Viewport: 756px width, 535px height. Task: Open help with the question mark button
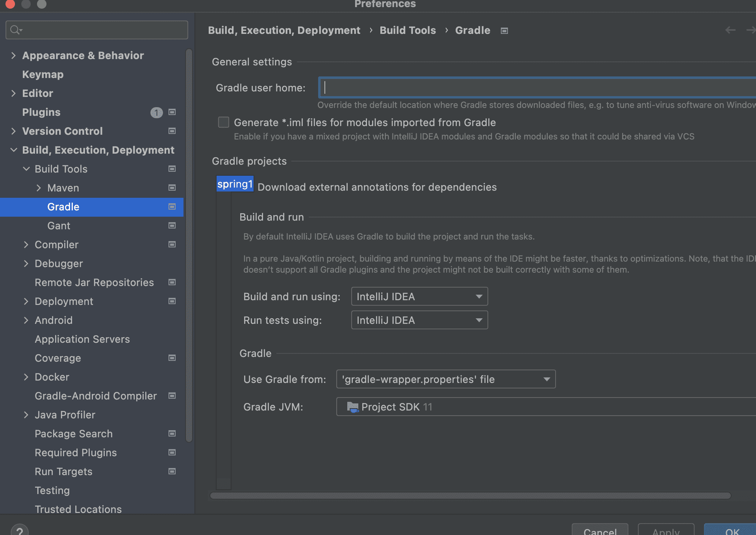click(20, 530)
